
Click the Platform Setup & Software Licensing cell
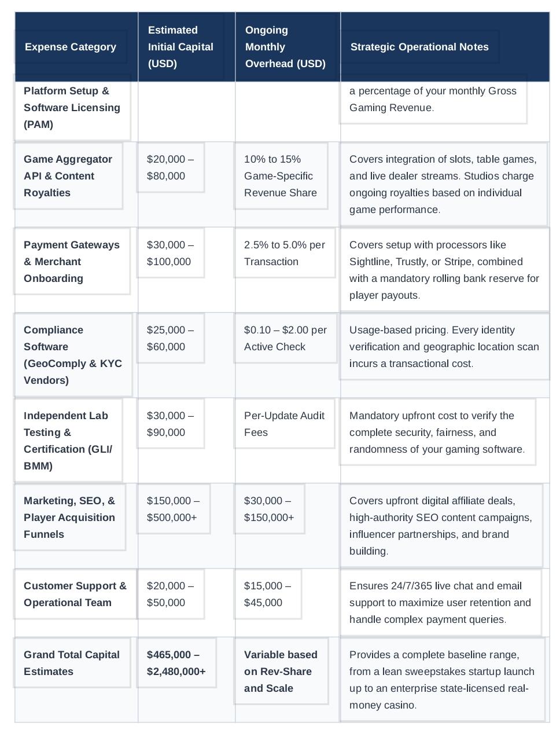click(72, 107)
